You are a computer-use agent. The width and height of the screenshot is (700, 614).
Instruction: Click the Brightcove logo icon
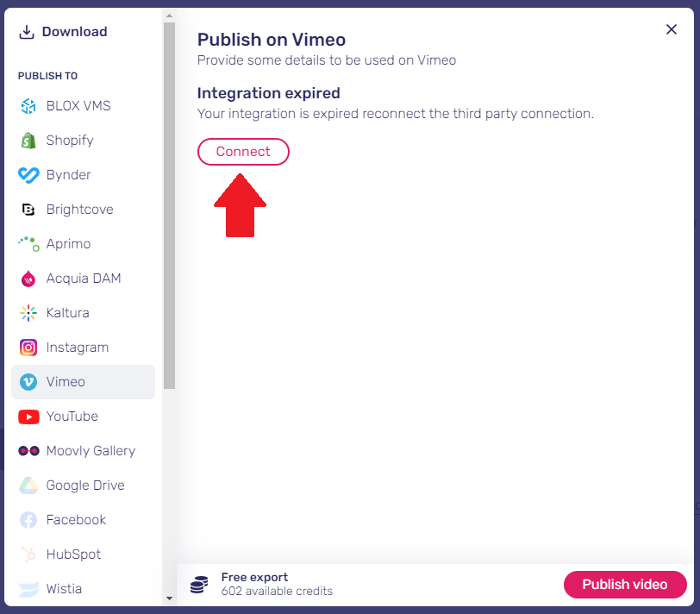28,210
